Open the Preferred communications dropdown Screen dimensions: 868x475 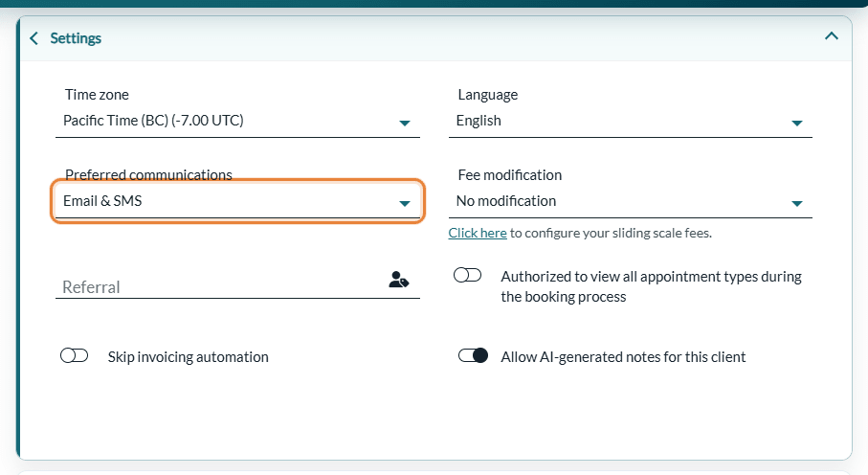237,201
